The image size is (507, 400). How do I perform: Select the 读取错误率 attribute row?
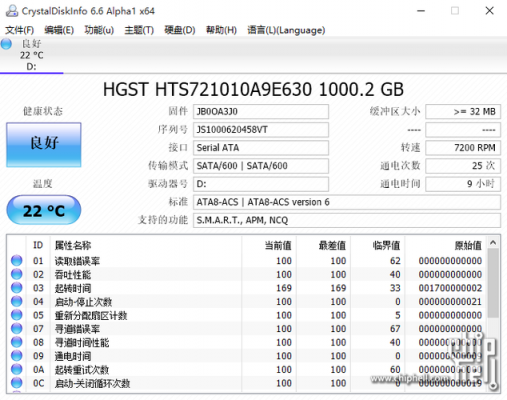point(247,261)
